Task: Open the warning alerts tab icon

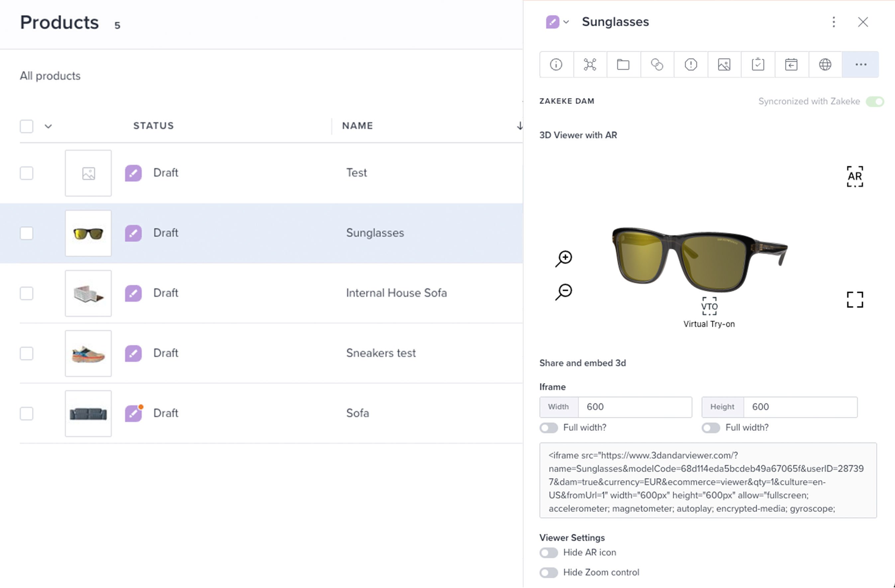Action: tap(690, 65)
